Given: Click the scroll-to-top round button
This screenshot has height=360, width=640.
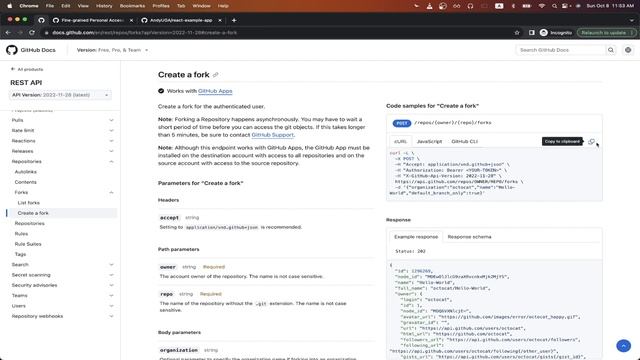Looking at the screenshot, I should [623, 346].
